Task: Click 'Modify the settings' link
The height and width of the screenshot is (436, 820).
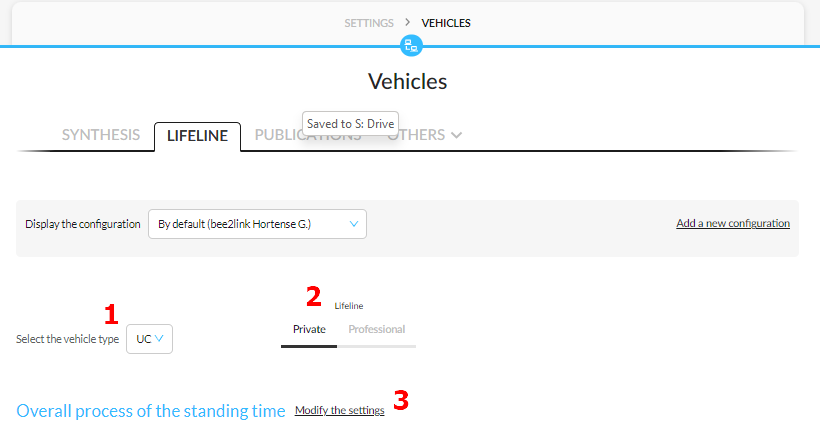Action: tap(339, 410)
